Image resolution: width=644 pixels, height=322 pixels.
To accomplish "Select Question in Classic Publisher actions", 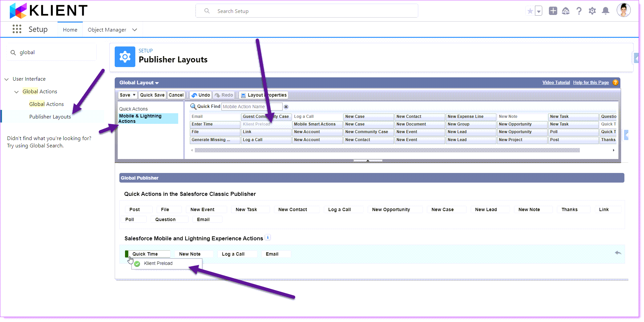I will [x=169, y=220].
